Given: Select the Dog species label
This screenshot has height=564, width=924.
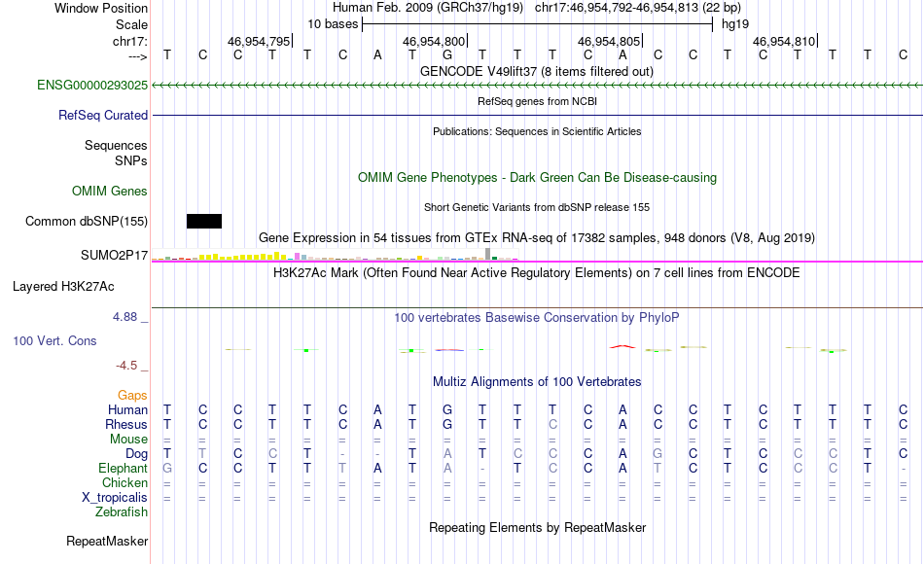Looking at the screenshot, I should pos(137,454).
